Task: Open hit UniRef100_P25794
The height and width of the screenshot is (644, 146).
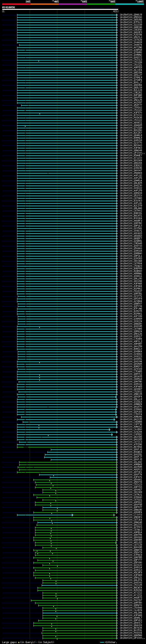Action: [x=131, y=35]
